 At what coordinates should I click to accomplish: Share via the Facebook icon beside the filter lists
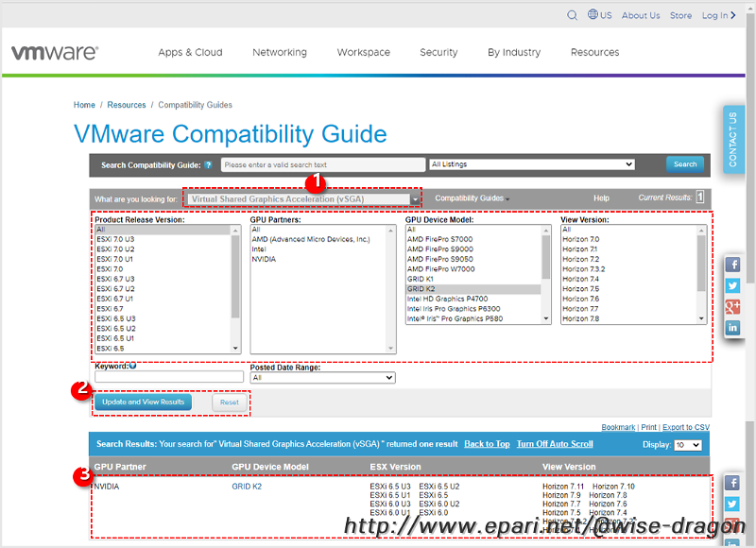732,265
